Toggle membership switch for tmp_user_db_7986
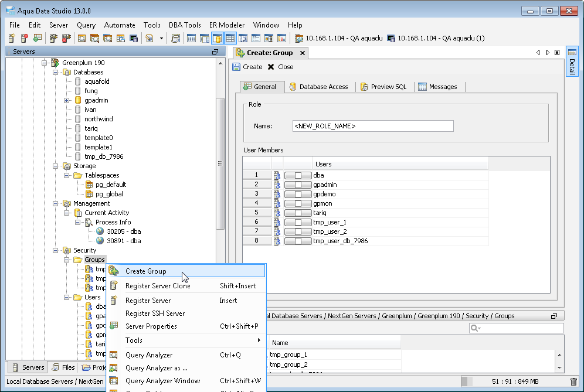Image resolution: width=584 pixels, height=392 pixels. [298, 241]
